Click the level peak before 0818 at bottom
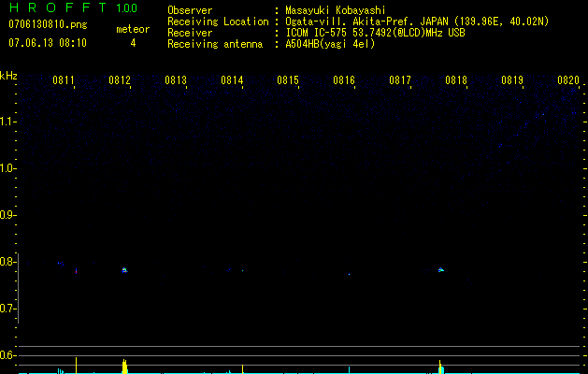Viewport: 588px width, 374px height. [x=441, y=367]
